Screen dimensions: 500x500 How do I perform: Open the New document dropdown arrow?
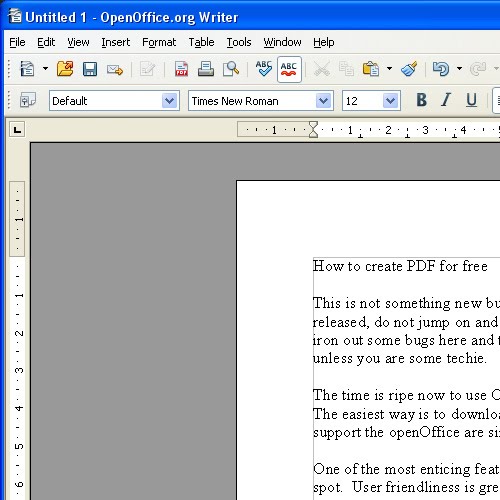click(45, 69)
